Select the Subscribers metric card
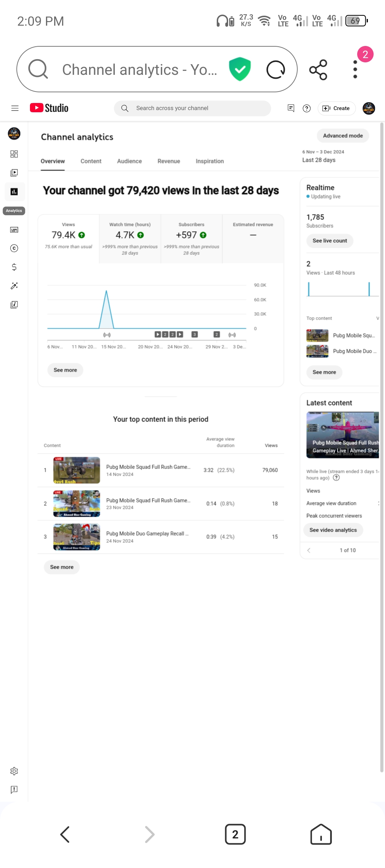Image resolution: width=385 pixels, height=868 pixels. [x=191, y=239]
